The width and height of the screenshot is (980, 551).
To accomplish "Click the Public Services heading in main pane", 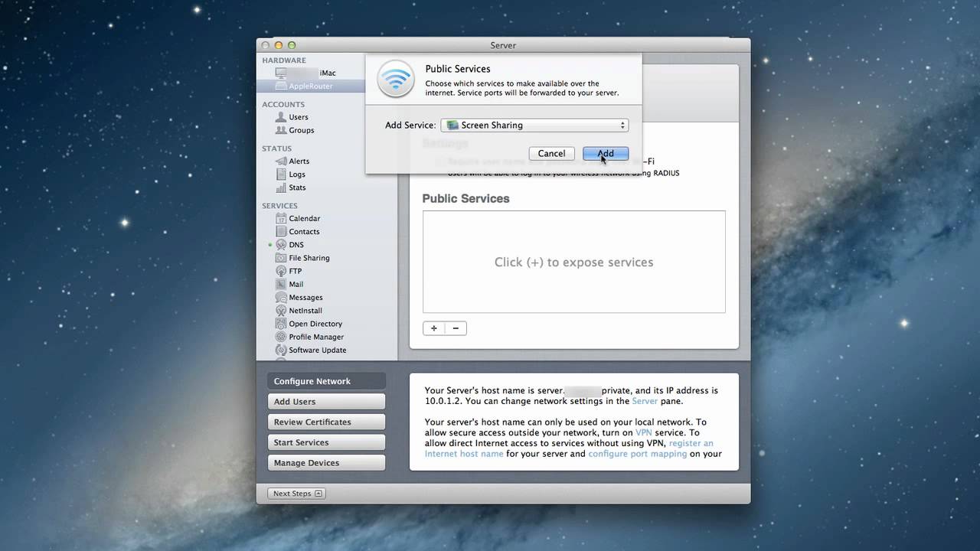I will (465, 198).
